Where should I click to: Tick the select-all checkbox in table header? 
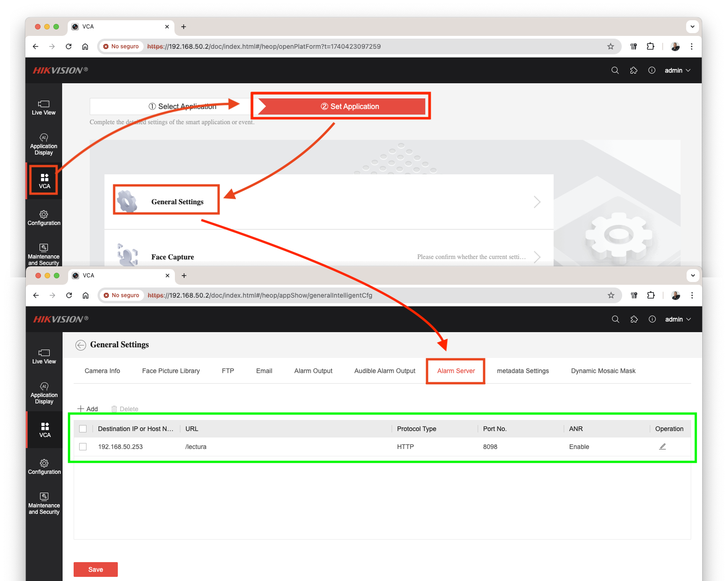point(83,429)
